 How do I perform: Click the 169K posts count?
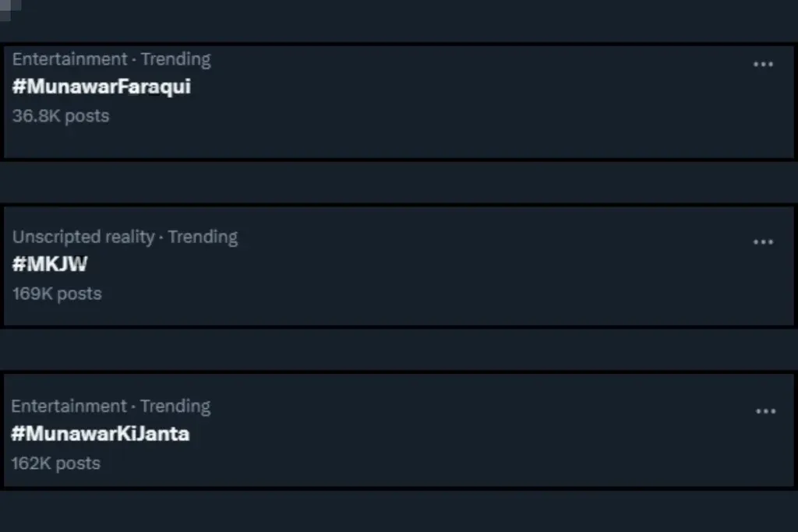(57, 294)
